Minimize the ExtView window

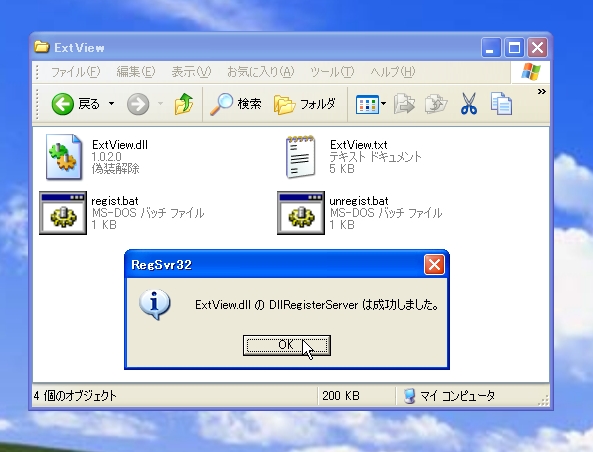click(x=491, y=48)
